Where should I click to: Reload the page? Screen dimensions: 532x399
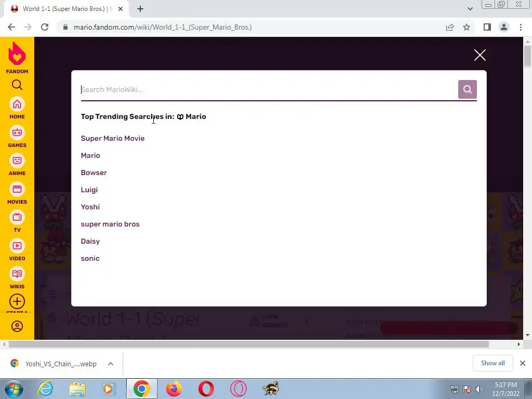pyautogui.click(x=45, y=27)
